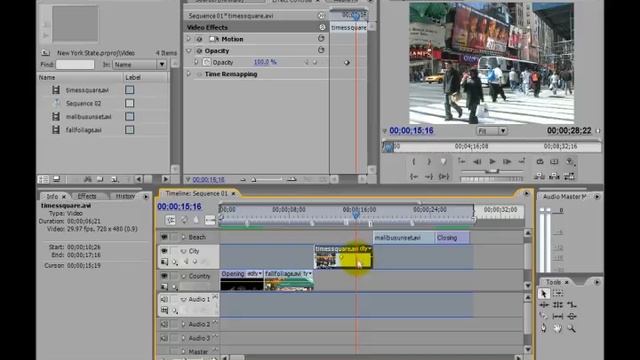Click the Extract button in program monitor
This screenshot has width=640, height=360.
click(x=554, y=176)
